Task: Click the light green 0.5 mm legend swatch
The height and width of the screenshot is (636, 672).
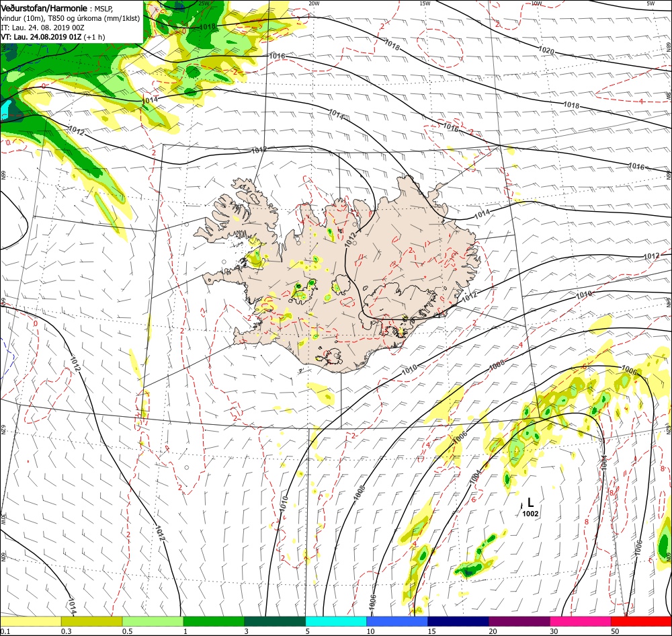Action: point(153,621)
